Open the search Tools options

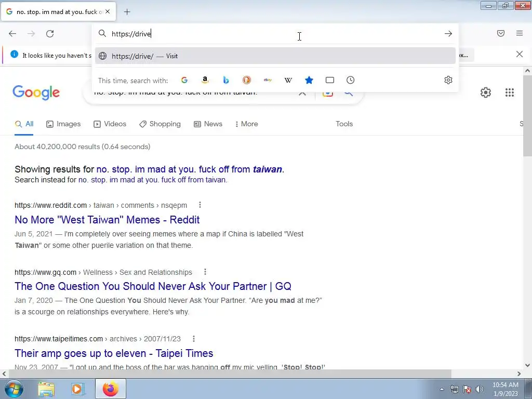[344, 124]
